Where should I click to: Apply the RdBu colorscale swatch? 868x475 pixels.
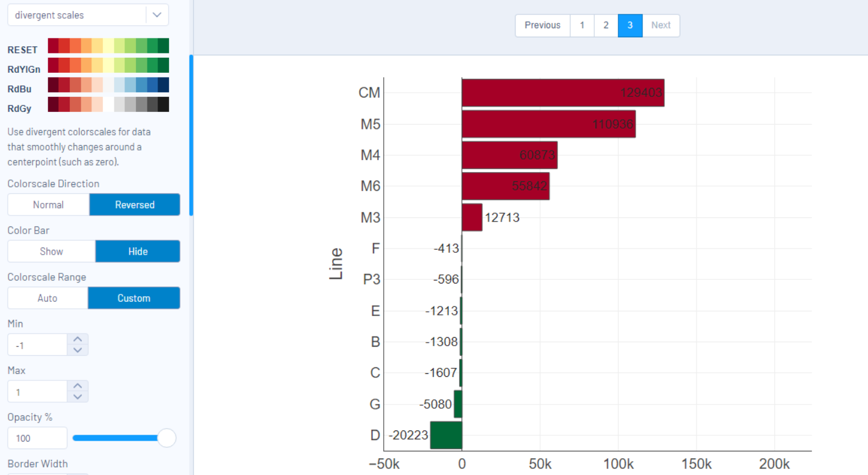click(x=108, y=84)
